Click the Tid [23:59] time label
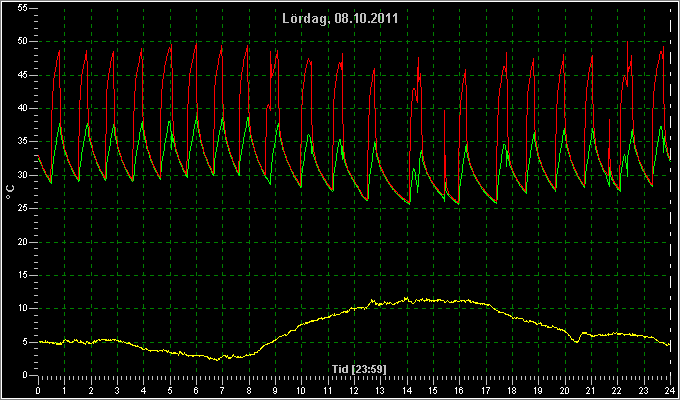Image resolution: width=680 pixels, height=400 pixels. click(359, 369)
